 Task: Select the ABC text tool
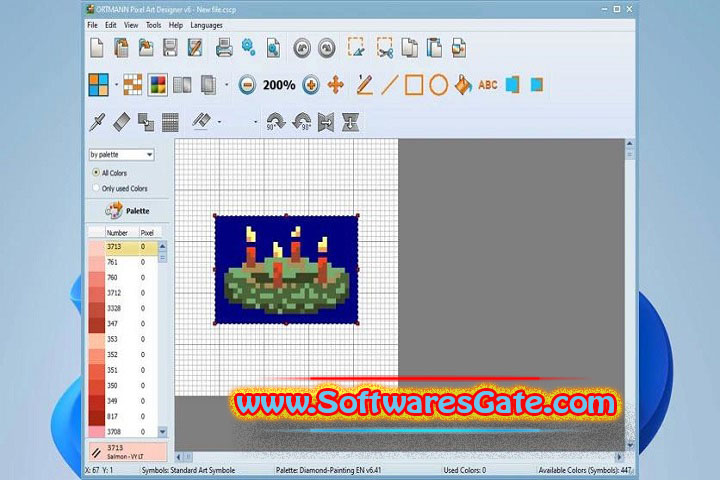point(488,85)
